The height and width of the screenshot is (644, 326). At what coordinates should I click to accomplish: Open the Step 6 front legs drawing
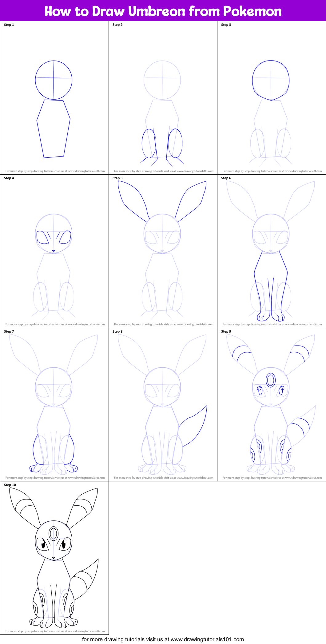pos(272,251)
